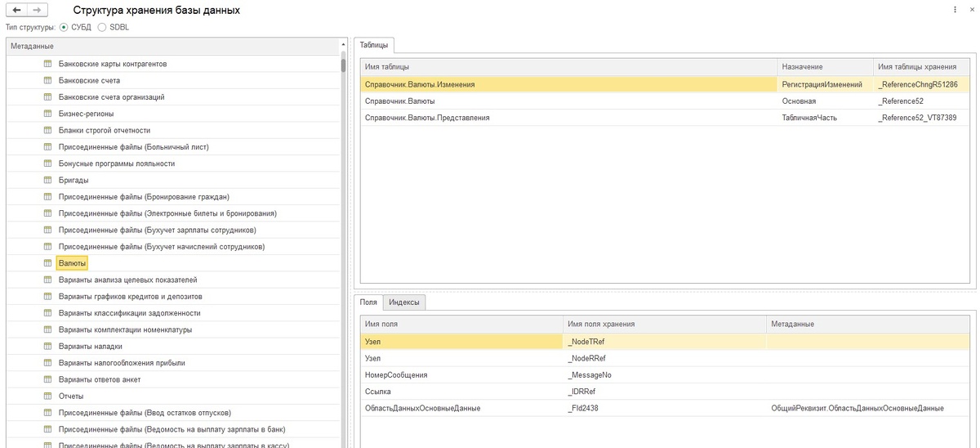980x448 pixels.
Task: Click the table icon next to Присоединенные файлы (Бухучет начислений сотрудников)
Action: click(47, 247)
